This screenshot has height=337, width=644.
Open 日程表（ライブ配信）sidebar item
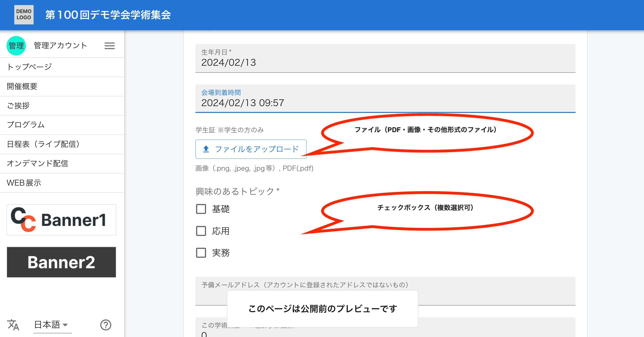(x=62, y=144)
